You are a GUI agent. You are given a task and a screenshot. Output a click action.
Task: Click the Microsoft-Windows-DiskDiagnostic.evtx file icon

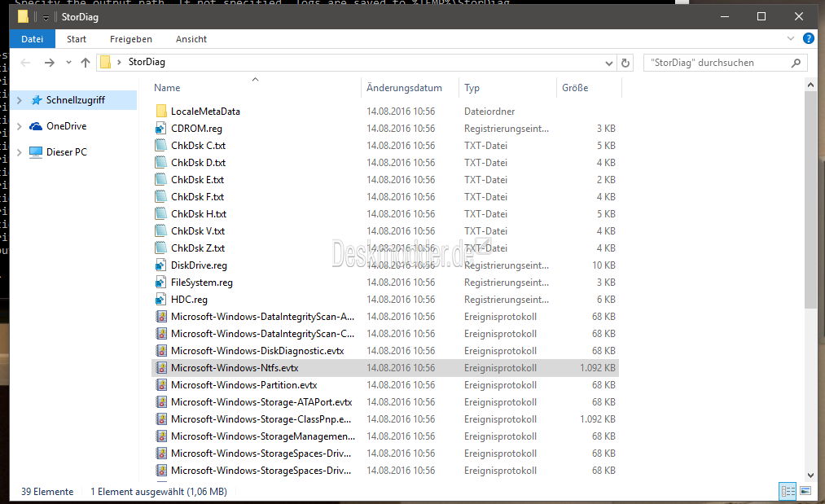[161, 350]
